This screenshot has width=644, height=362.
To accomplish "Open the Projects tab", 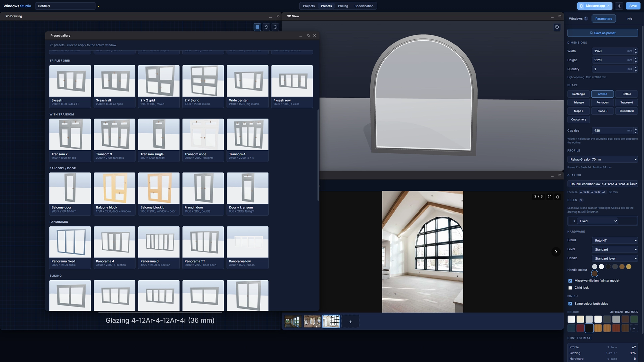I will 309,6.
